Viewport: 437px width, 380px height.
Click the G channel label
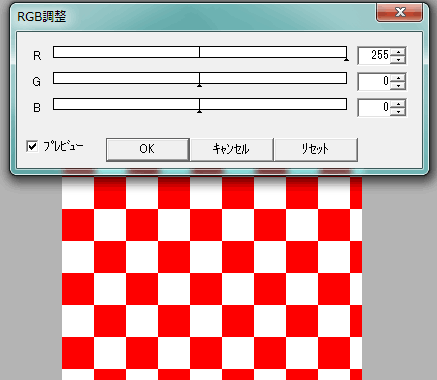pos(37,81)
